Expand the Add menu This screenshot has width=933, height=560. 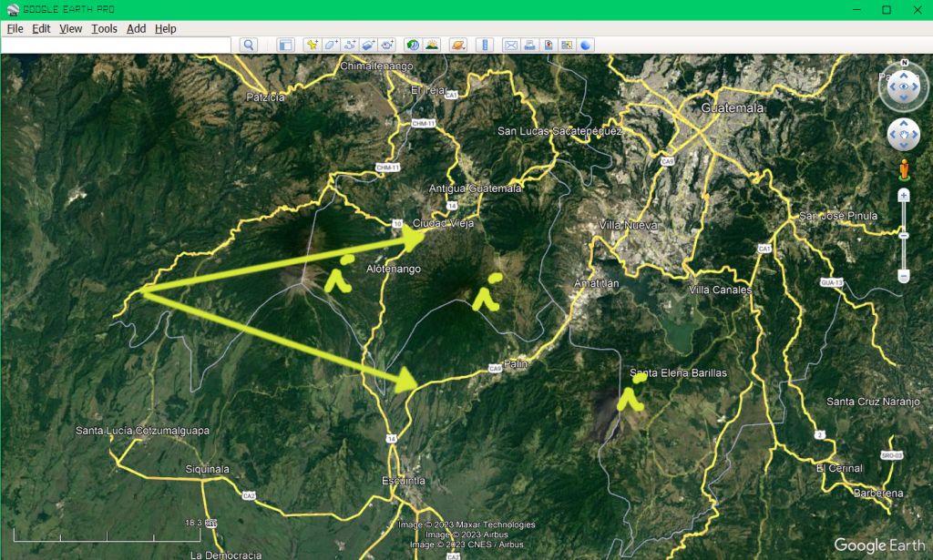tap(136, 28)
